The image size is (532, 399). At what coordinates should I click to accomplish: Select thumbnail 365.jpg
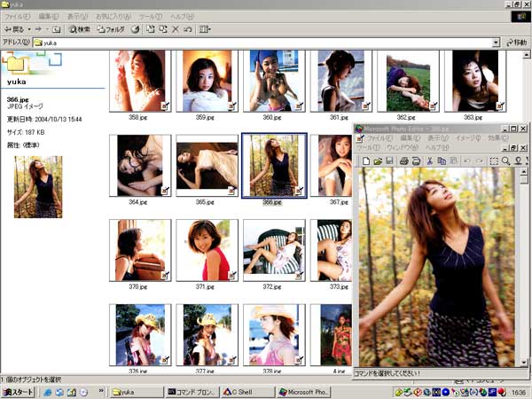(x=207, y=166)
